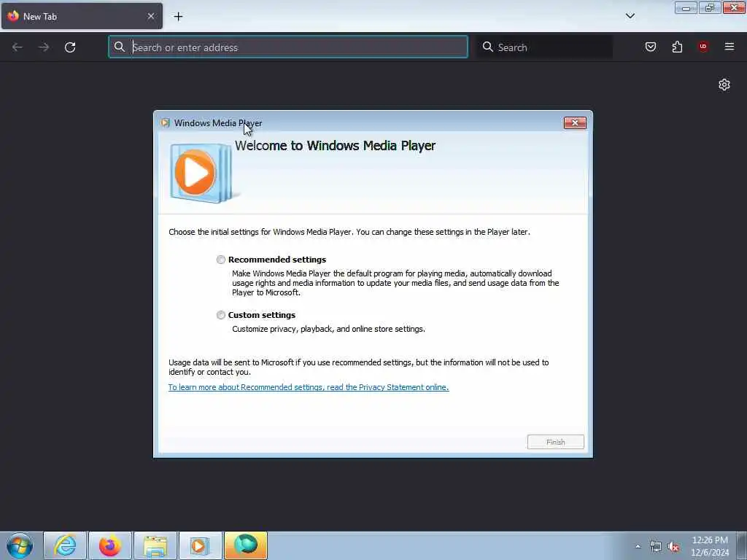Screen dimensions: 747x560
Task: Close the New Tab tab
Action: pyautogui.click(x=151, y=16)
